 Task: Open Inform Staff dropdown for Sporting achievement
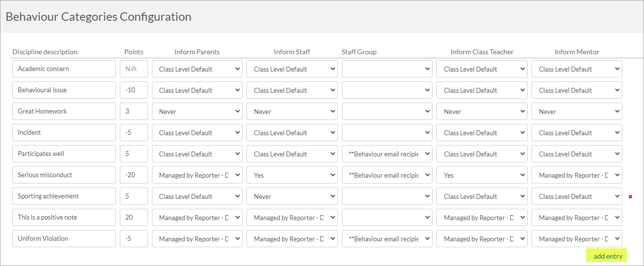pyautogui.click(x=292, y=196)
